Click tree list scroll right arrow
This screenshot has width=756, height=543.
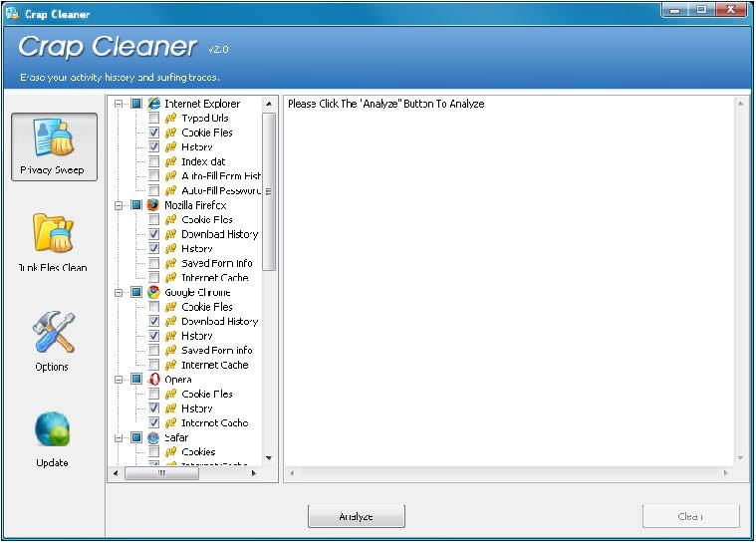click(x=254, y=473)
